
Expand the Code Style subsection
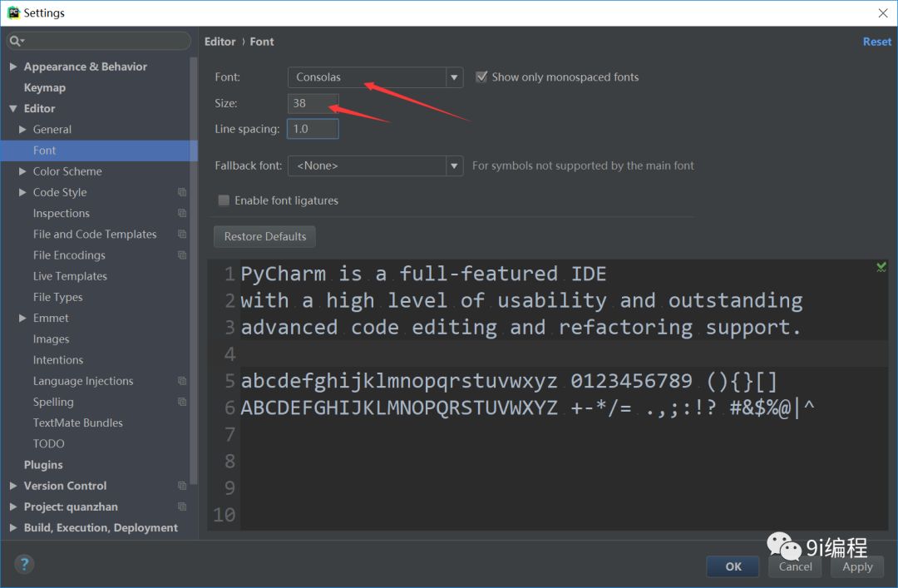point(22,192)
